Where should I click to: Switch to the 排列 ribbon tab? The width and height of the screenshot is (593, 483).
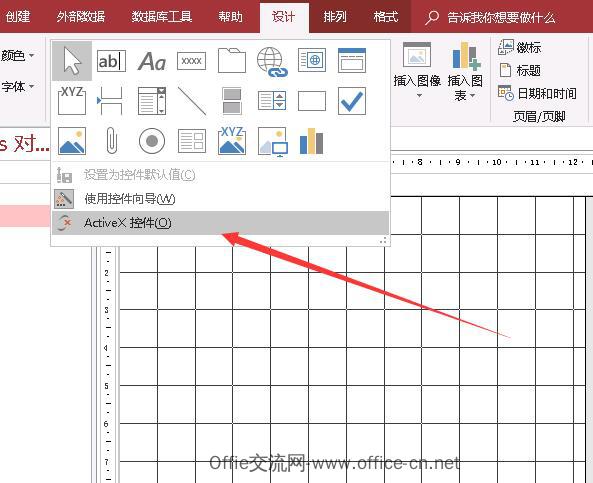335,17
